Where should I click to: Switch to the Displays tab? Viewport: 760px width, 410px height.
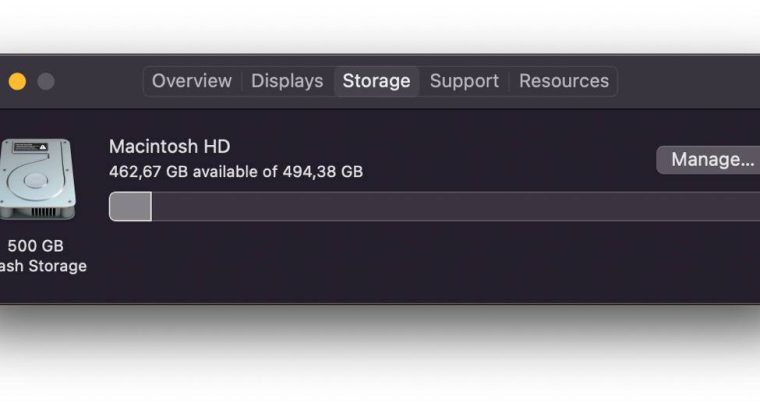click(x=287, y=81)
